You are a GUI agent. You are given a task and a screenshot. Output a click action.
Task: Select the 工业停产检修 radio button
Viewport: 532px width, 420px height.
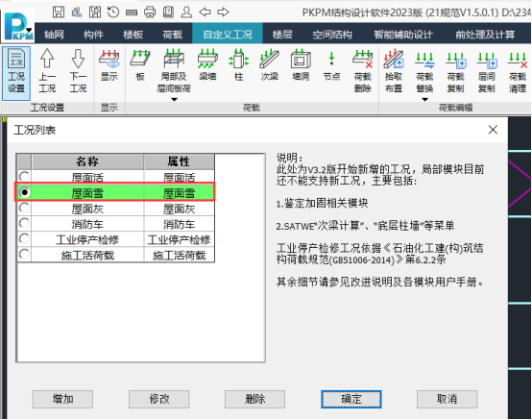(x=24, y=238)
